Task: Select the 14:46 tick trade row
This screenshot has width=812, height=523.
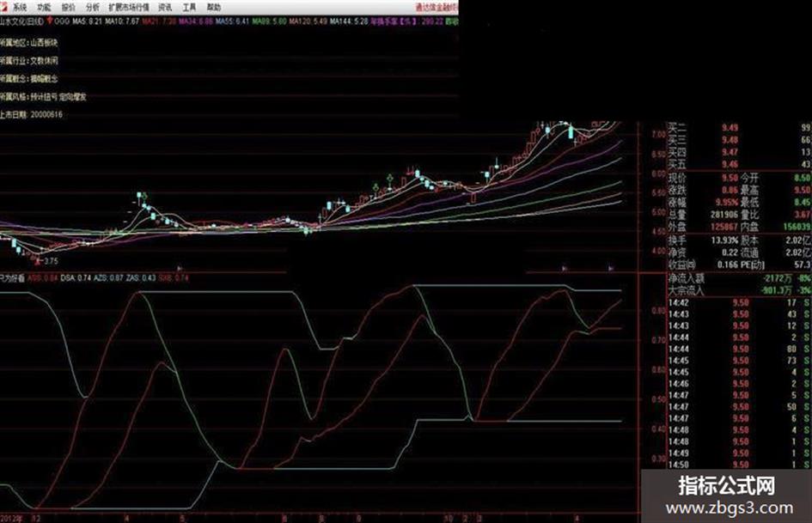Action: pos(739,384)
